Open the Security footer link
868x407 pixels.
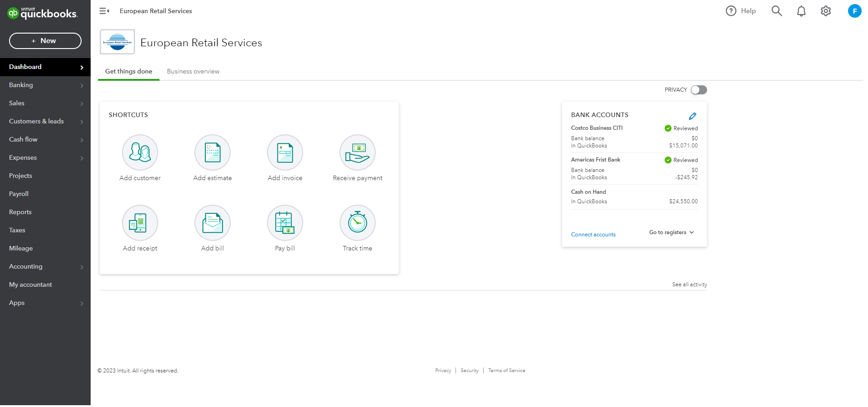pyautogui.click(x=470, y=371)
